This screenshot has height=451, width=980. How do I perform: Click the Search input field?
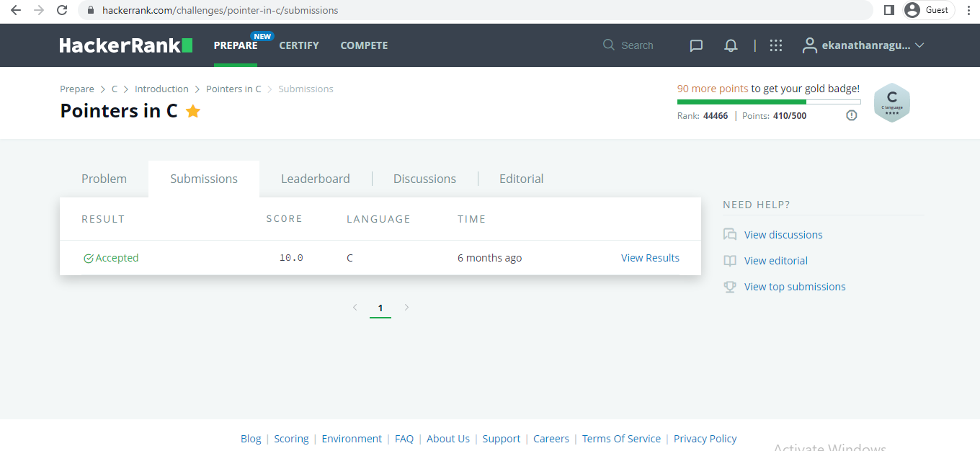tap(637, 45)
